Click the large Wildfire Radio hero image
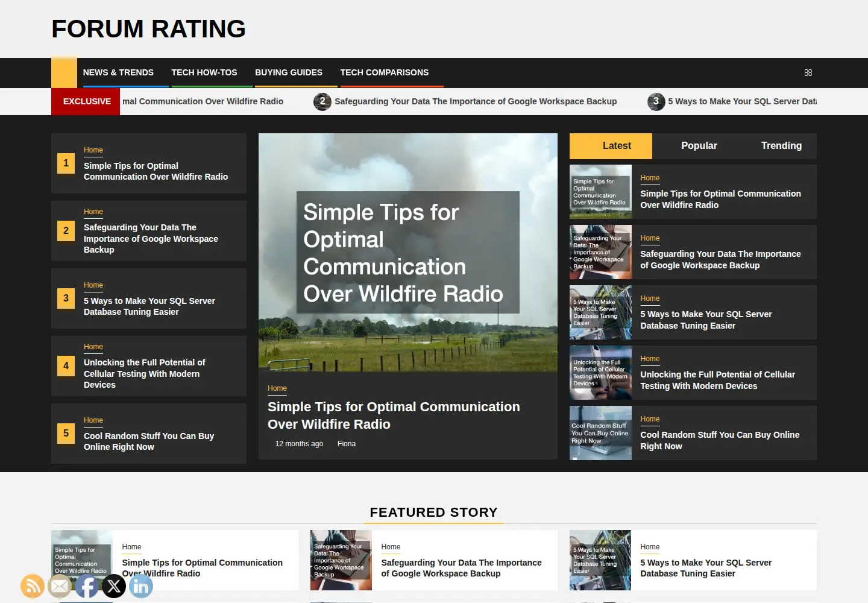Screen dimensions: 868x603 408,253
